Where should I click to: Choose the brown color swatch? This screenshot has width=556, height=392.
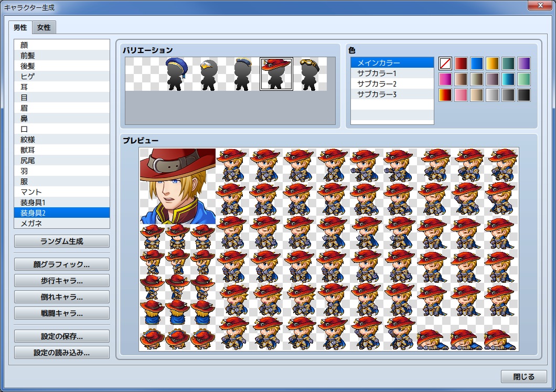(461, 79)
